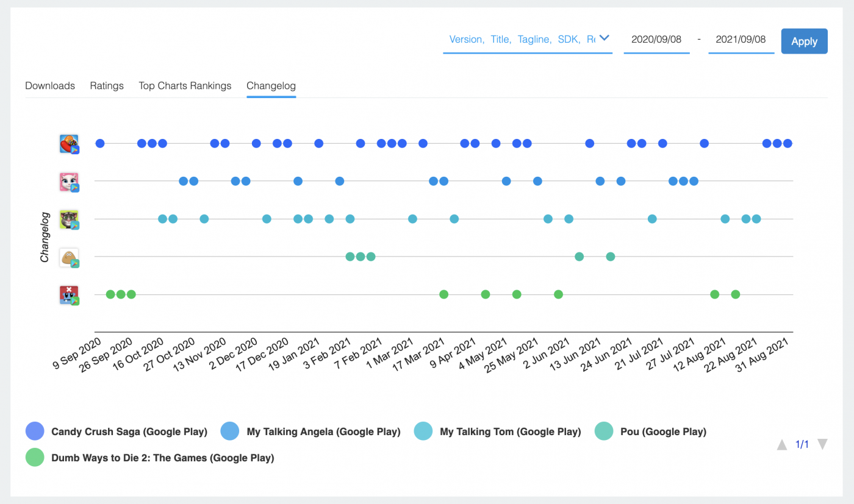Screen dimensions: 854x504
Task: Click the My Talking Tom legend dot
Action: point(423,431)
